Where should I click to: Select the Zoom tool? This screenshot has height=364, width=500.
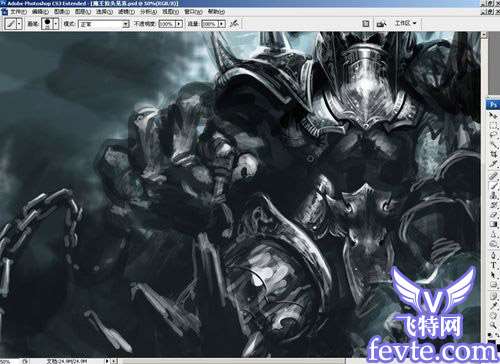tap(493, 326)
